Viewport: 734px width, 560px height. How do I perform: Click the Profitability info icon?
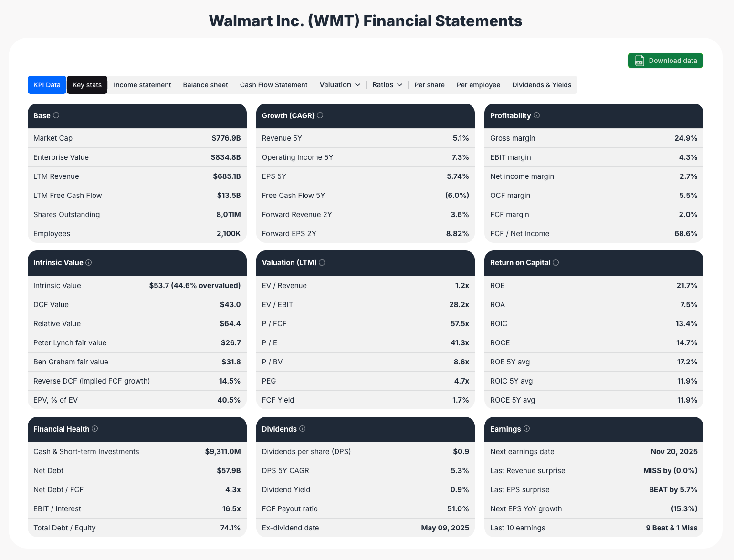pos(537,115)
